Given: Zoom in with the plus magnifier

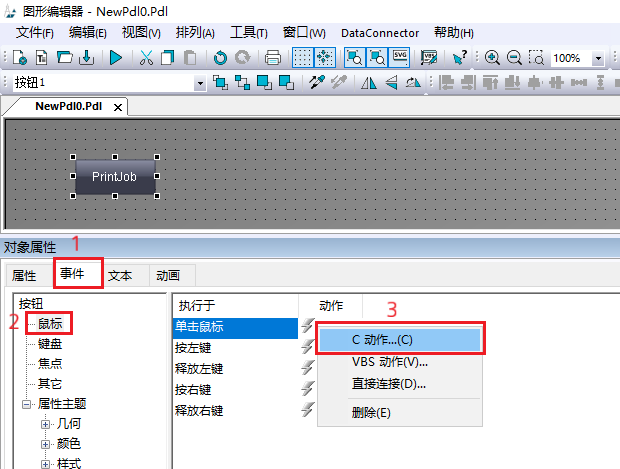Looking at the screenshot, I should tap(492, 58).
